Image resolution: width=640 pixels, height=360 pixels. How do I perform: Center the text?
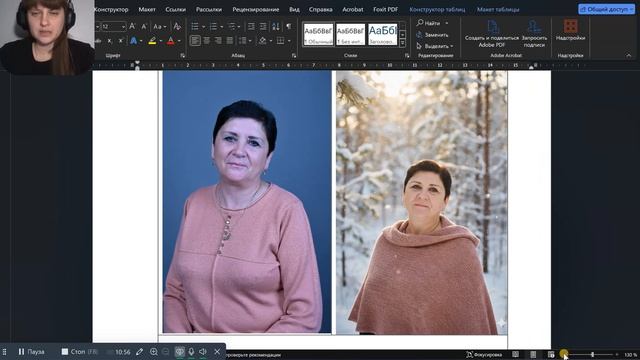click(207, 41)
